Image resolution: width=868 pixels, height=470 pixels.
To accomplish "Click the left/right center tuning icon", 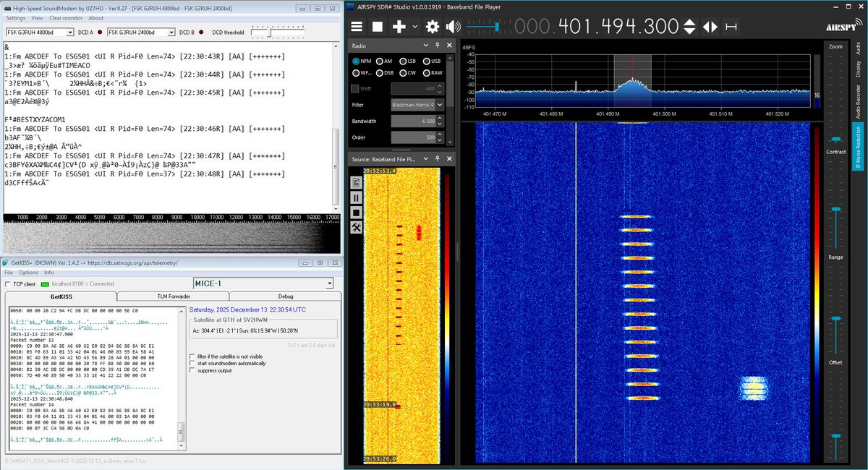I will tap(710, 27).
